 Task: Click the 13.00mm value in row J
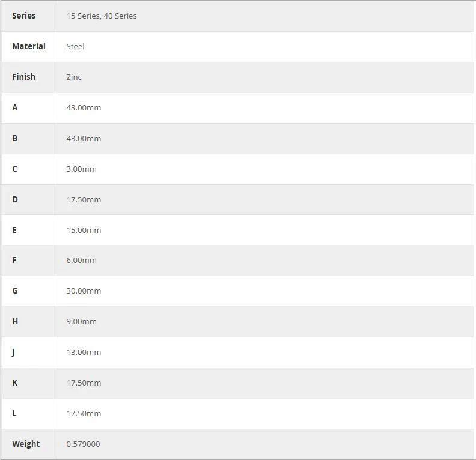point(84,353)
